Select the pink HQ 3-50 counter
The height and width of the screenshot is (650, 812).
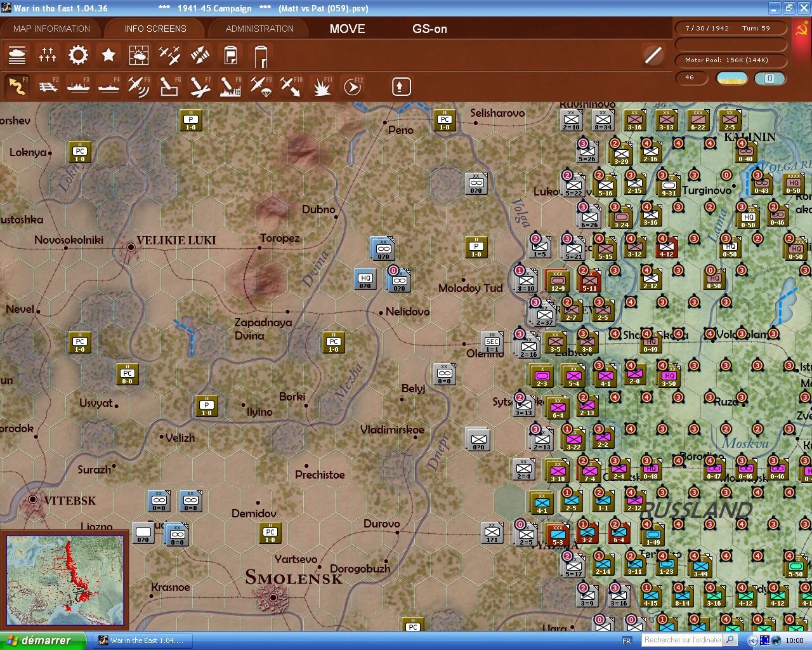click(x=669, y=375)
